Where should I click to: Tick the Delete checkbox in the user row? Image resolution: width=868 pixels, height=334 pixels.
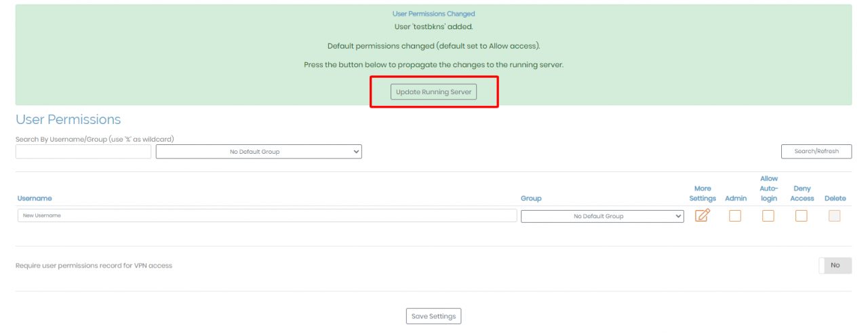[x=835, y=216]
